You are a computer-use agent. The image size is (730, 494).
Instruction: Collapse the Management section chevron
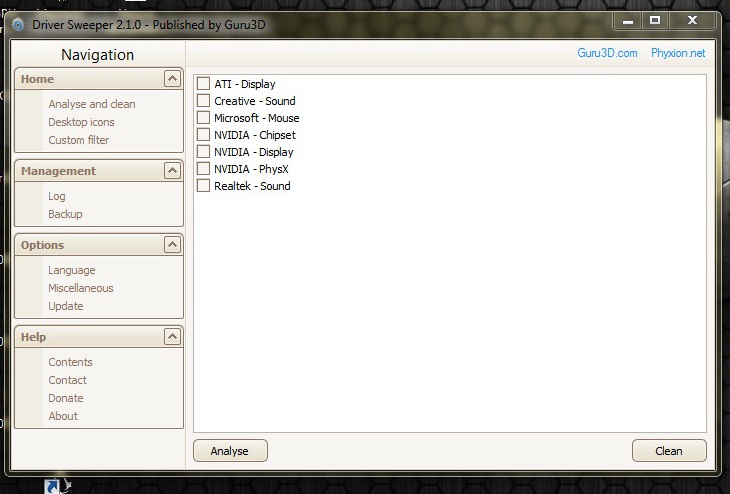point(172,171)
